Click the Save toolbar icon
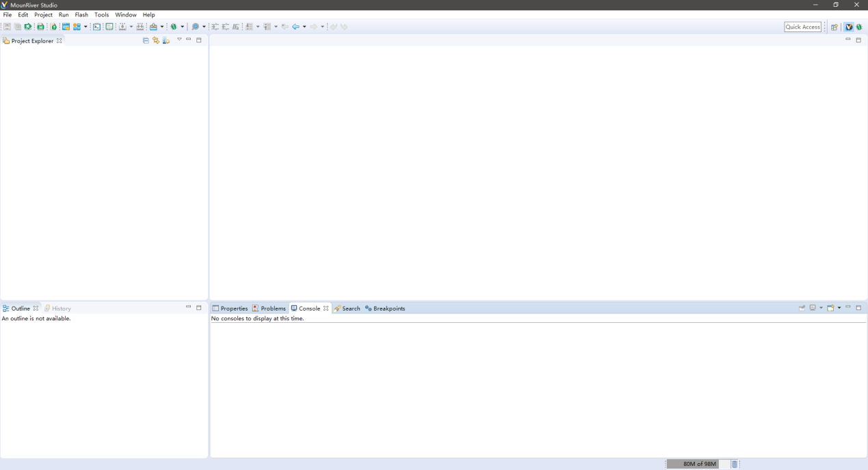868x470 pixels. (7, 27)
